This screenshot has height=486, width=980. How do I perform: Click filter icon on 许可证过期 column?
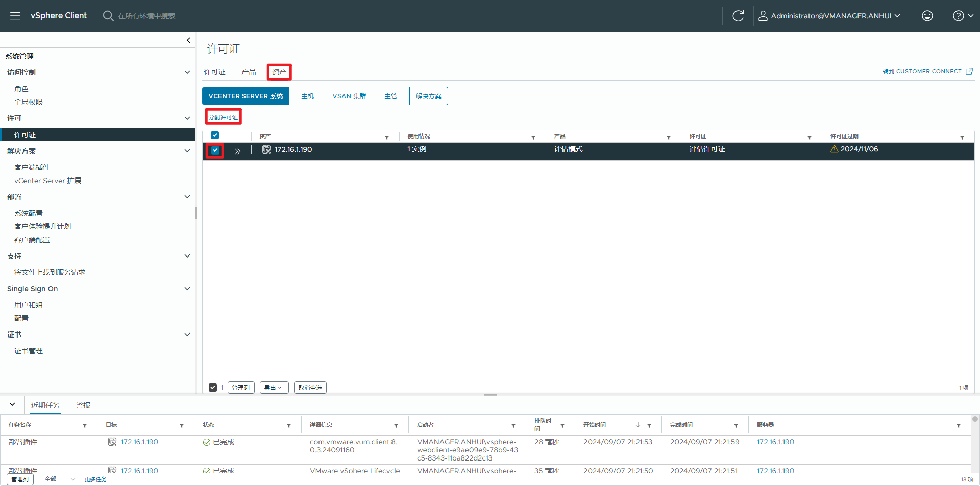click(x=962, y=137)
